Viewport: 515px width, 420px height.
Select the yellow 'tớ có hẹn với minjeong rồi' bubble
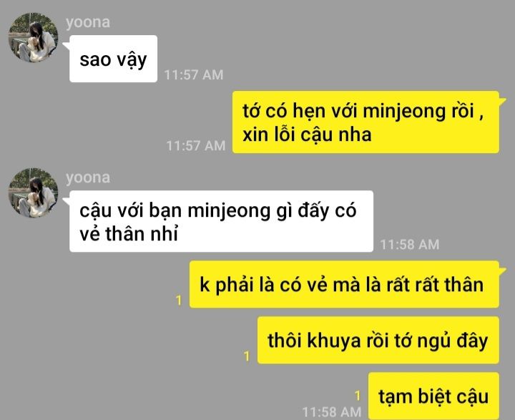pyautogui.click(x=366, y=122)
